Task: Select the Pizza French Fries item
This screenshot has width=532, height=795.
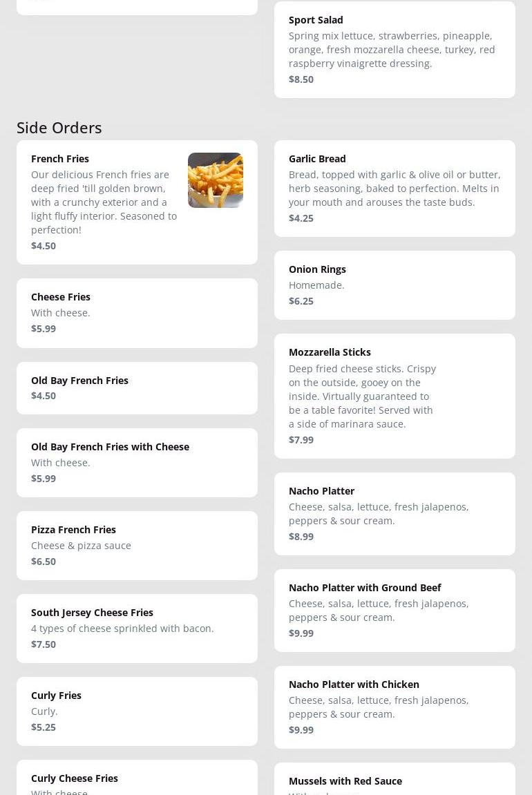Action: [x=137, y=545]
